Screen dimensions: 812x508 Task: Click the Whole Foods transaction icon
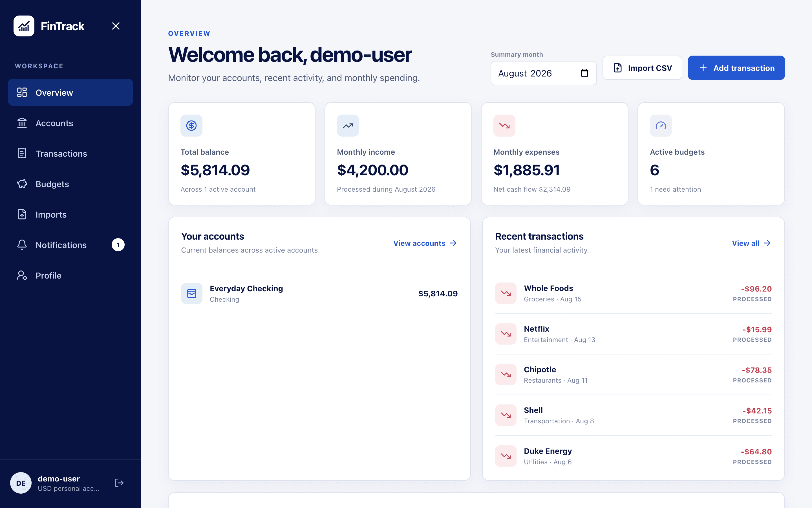[506, 293]
